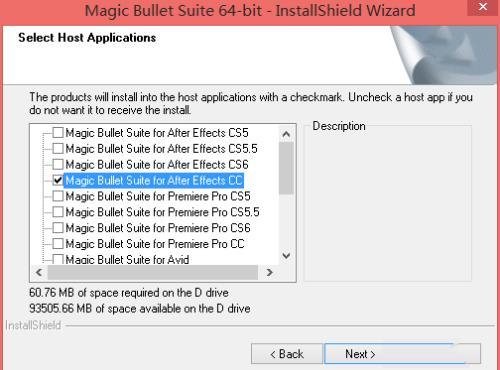500x370 pixels.
Task: Tick the Premiere Pro CS5.5 checkbox
Action: (x=58, y=212)
